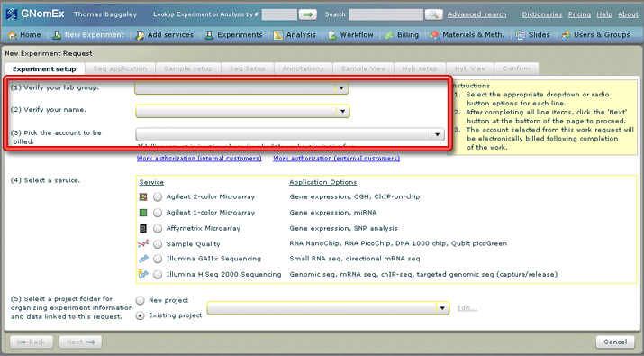Click the Application Options column header

coord(323,183)
